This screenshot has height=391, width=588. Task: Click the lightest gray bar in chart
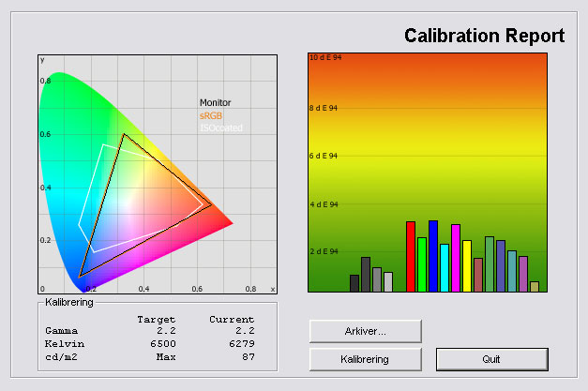[x=388, y=282]
